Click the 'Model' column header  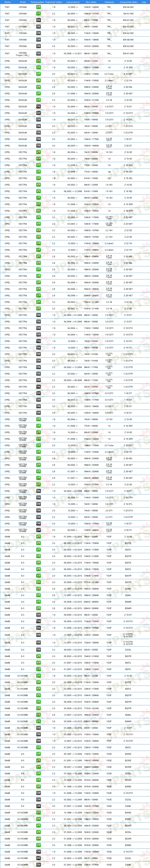(23, 2)
